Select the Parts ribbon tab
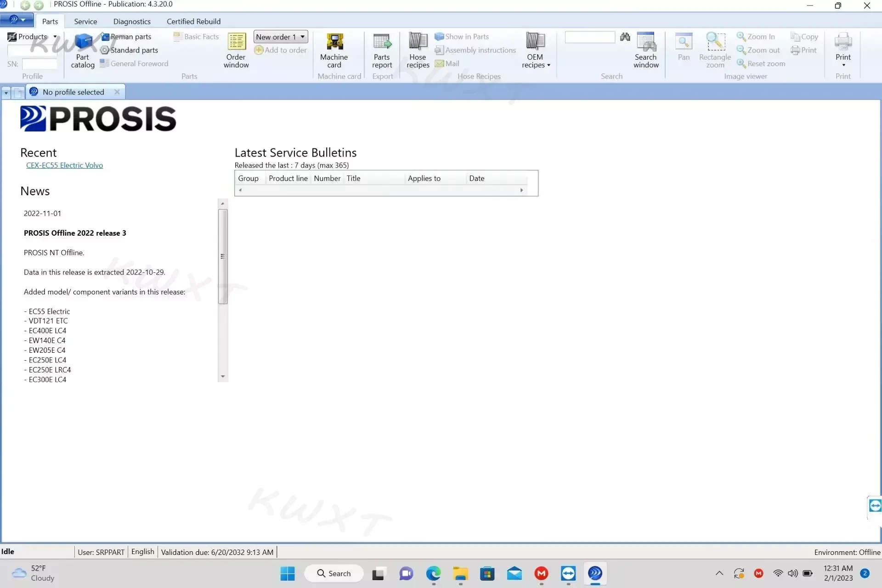882x588 pixels. click(x=50, y=21)
